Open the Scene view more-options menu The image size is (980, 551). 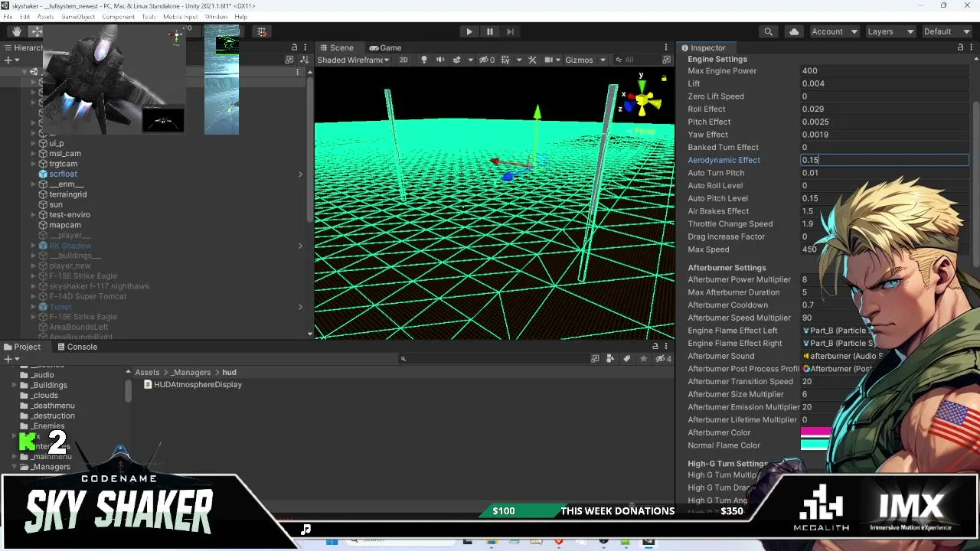point(666,47)
